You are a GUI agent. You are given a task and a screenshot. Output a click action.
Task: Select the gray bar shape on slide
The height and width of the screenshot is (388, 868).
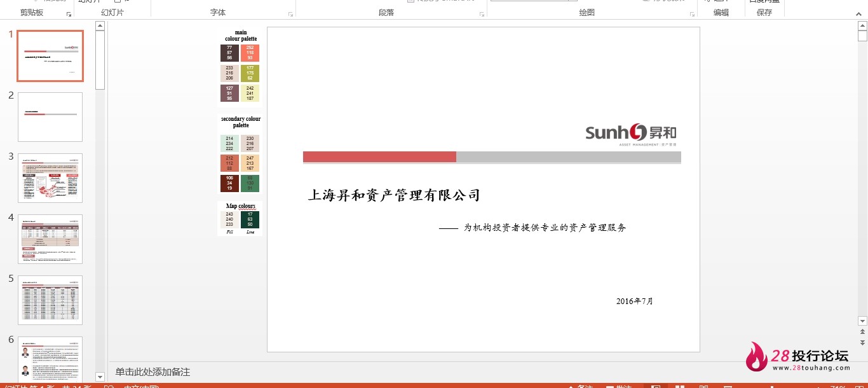pos(569,156)
